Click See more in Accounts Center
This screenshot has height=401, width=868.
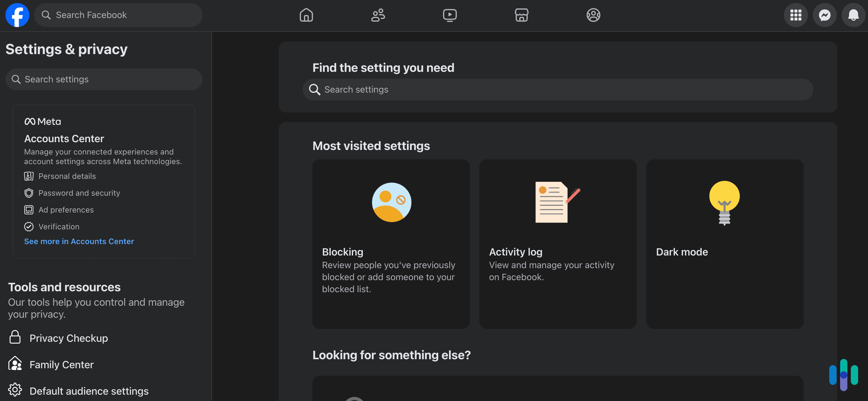point(79,241)
